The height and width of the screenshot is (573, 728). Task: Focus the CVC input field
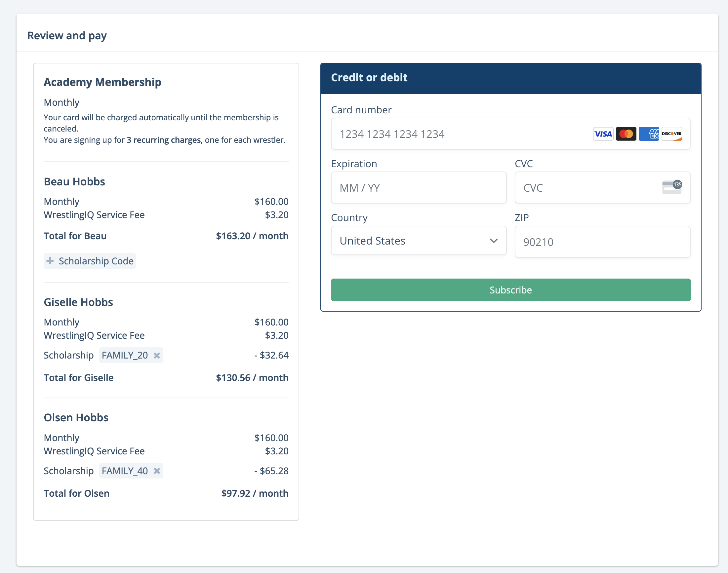pos(602,188)
